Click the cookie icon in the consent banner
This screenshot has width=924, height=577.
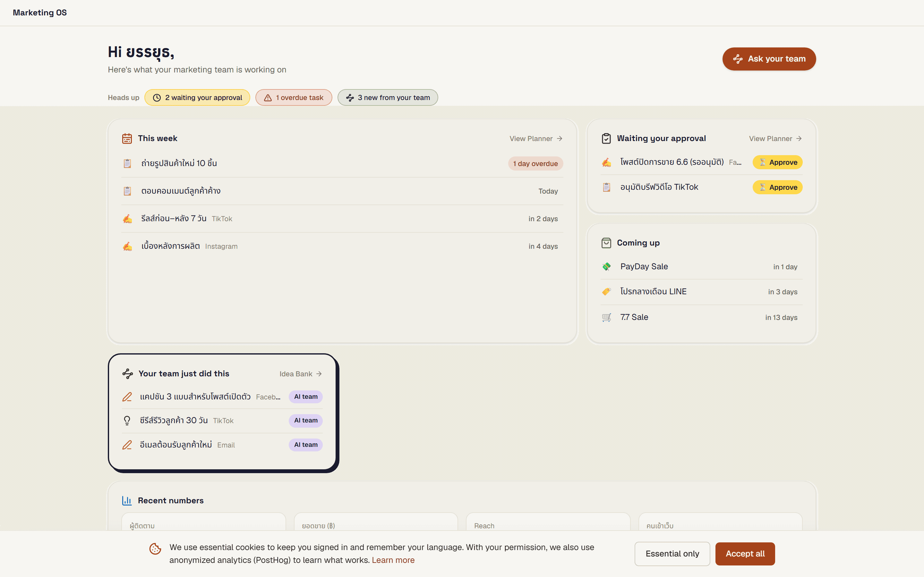[155, 549]
